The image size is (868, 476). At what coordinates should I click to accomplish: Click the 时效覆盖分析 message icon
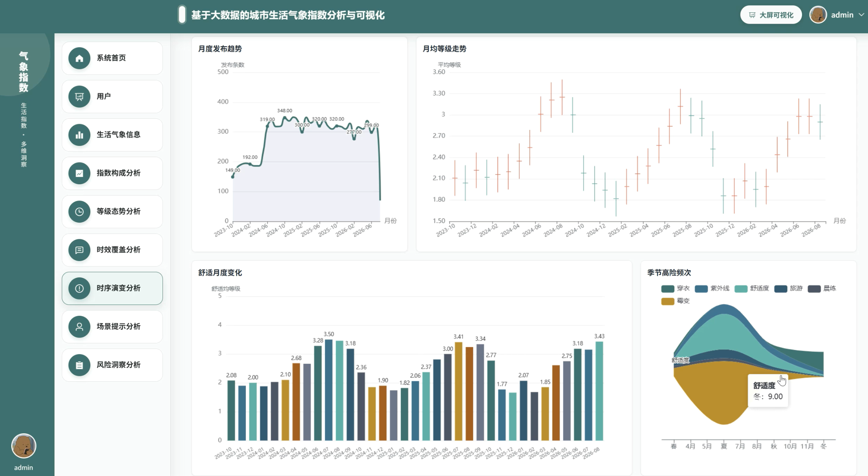79,250
